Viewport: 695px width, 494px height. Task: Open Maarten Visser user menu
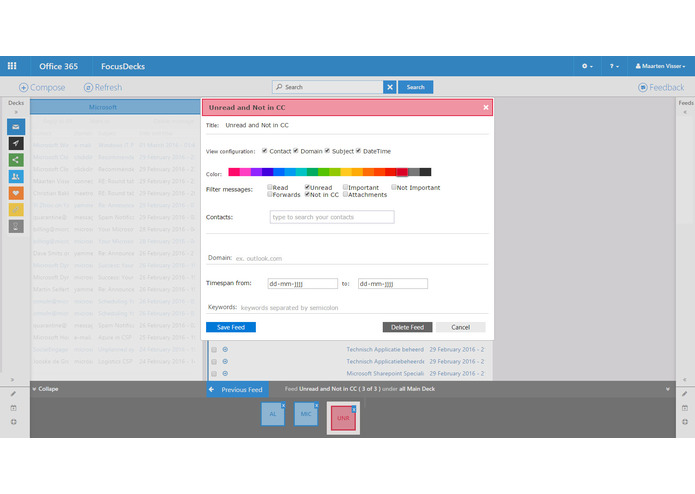(660, 66)
